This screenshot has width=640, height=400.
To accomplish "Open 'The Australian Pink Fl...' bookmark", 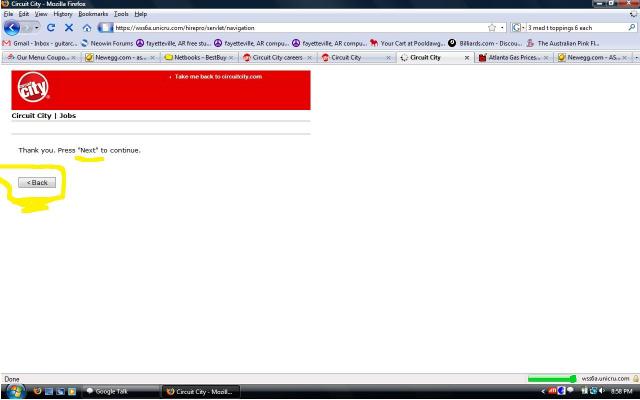I will 563,43.
